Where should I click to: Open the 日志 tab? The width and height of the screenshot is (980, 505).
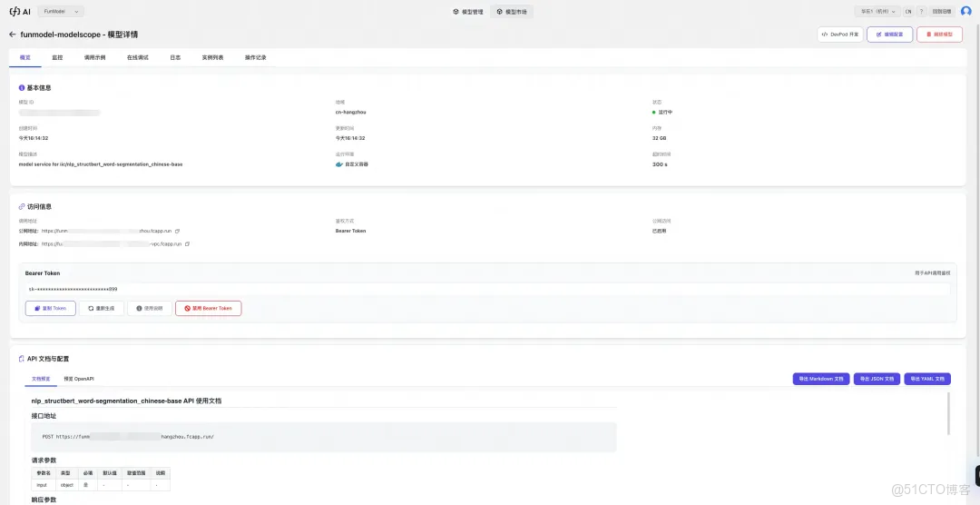coord(175,57)
